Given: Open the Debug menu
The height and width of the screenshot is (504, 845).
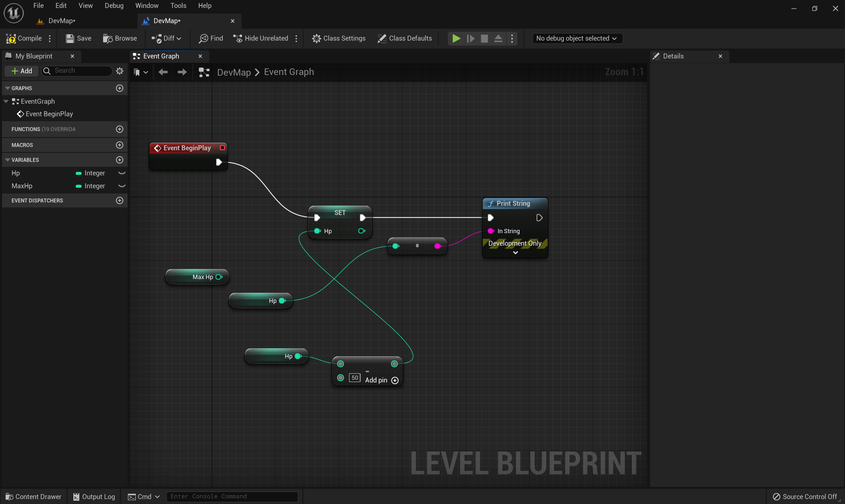Looking at the screenshot, I should point(114,5).
